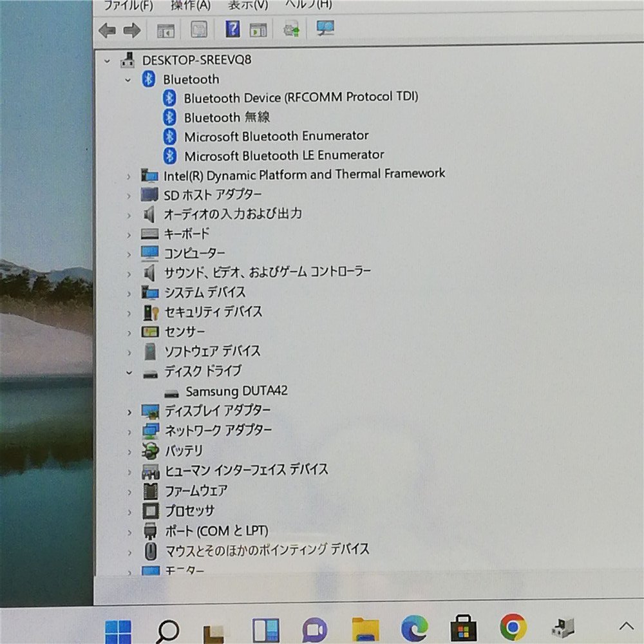The height and width of the screenshot is (644, 644).
Task: Collapse the ディスク ドライブ category
Action: 129,372
